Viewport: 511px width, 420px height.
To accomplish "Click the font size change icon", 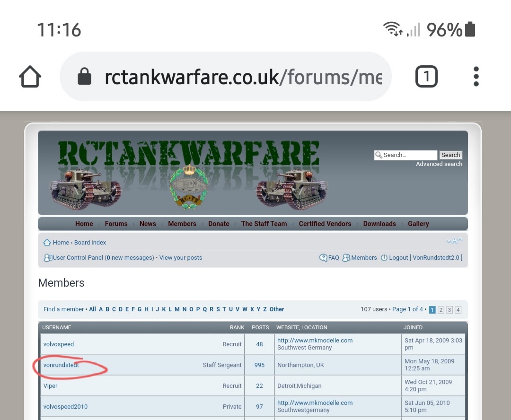I will tap(454, 241).
